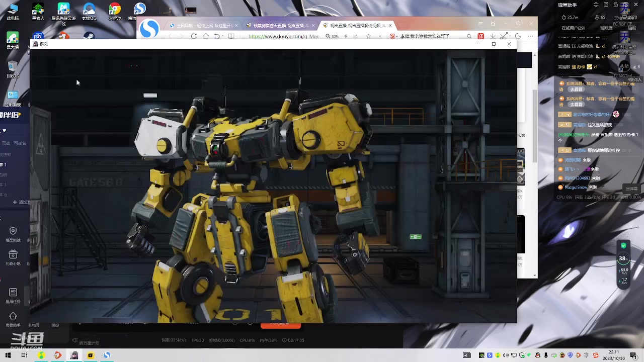This screenshot has height=362, width=644.
Task: Click the browser refresh button
Action: 194,36
